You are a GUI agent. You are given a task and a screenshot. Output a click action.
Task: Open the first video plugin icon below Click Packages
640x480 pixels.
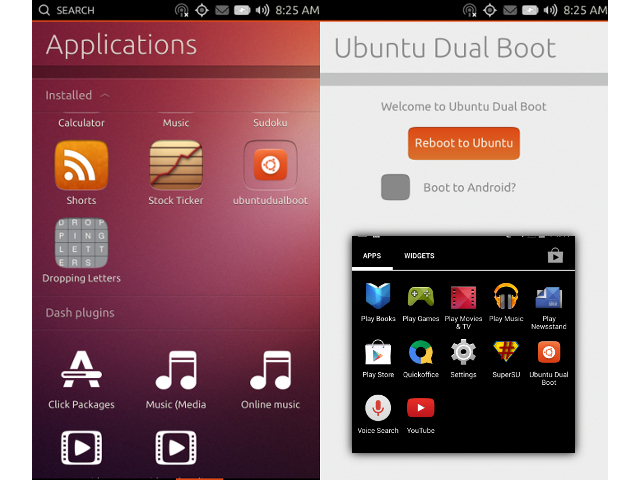pyautogui.click(x=81, y=448)
